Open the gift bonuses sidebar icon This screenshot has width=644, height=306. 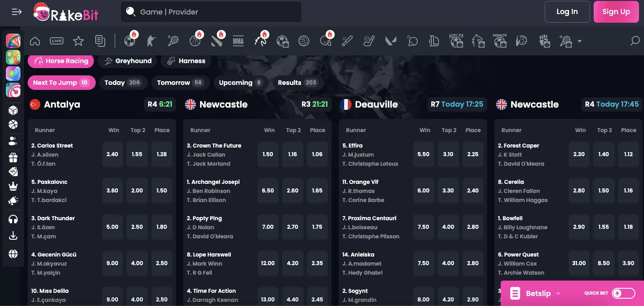[13, 158]
